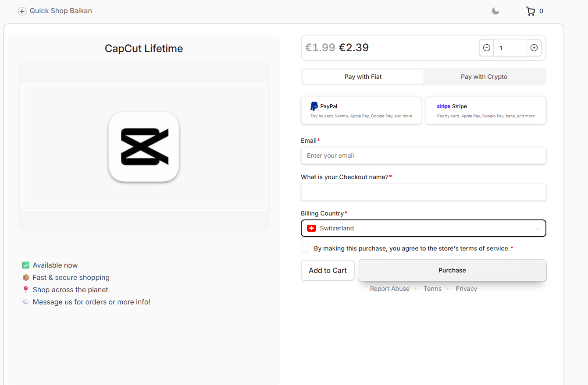Select the PayPal payment option
The height and width of the screenshot is (385, 588).
(361, 110)
